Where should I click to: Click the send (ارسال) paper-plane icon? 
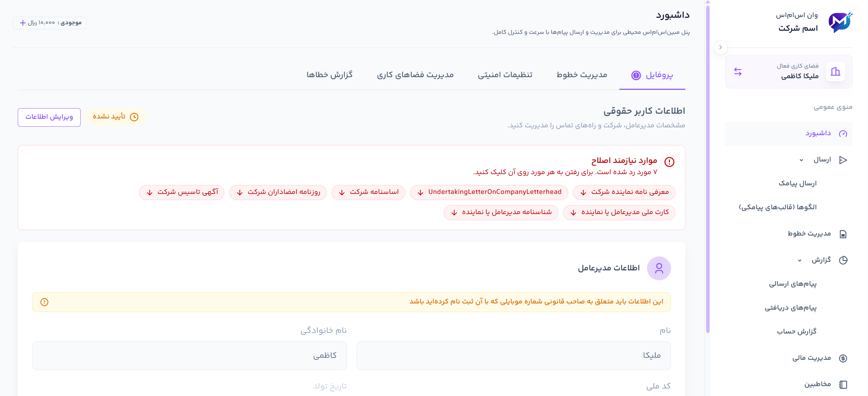coord(843,160)
